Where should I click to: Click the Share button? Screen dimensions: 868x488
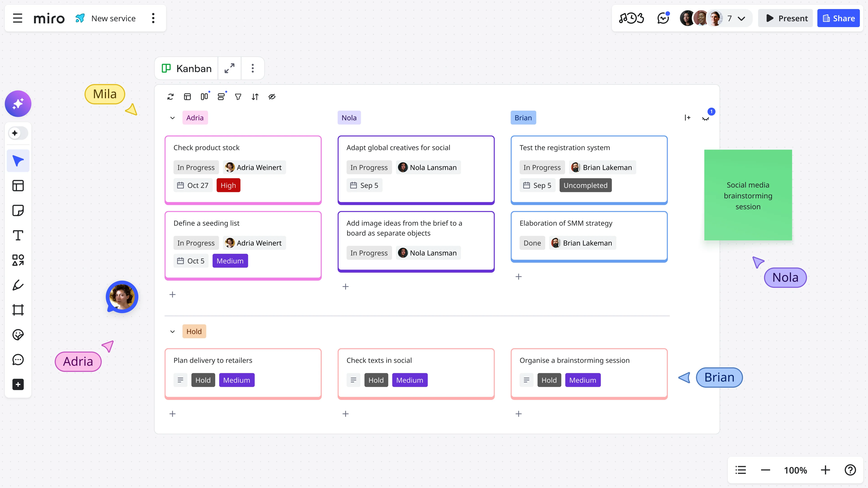tap(838, 18)
